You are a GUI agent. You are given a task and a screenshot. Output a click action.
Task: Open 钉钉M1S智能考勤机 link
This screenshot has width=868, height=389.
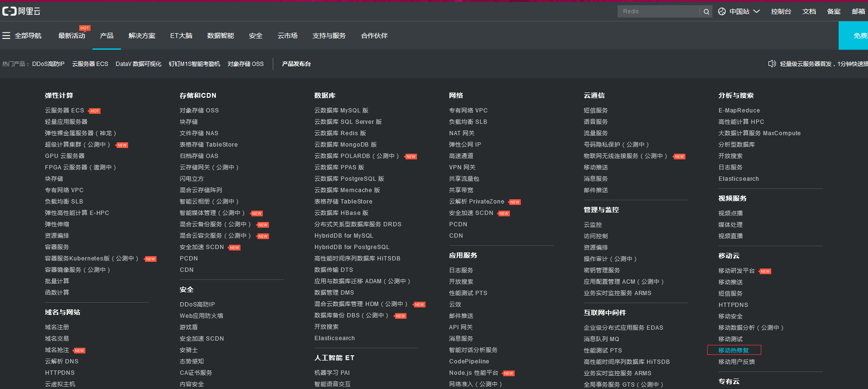click(194, 64)
